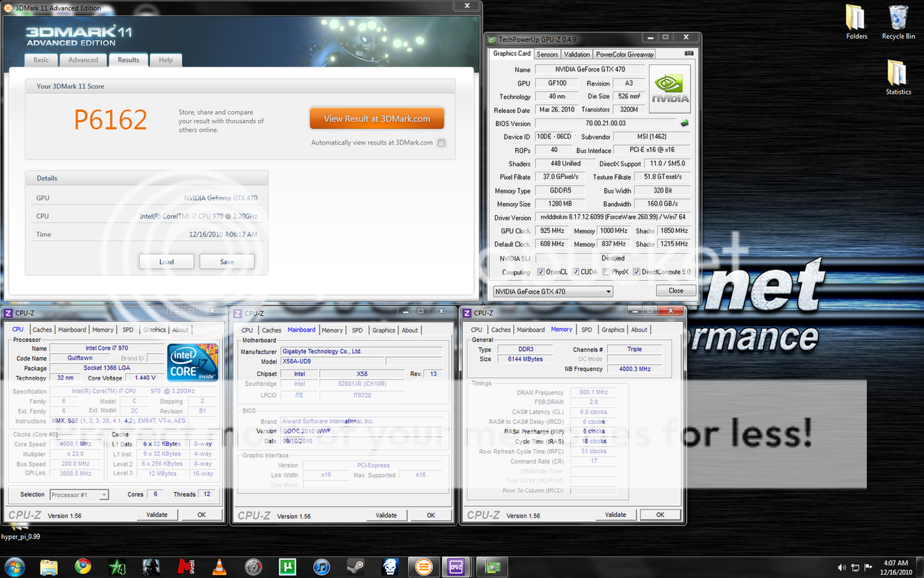The image size is (924, 578).
Task: Click the network tray icon
Action: coord(855,568)
